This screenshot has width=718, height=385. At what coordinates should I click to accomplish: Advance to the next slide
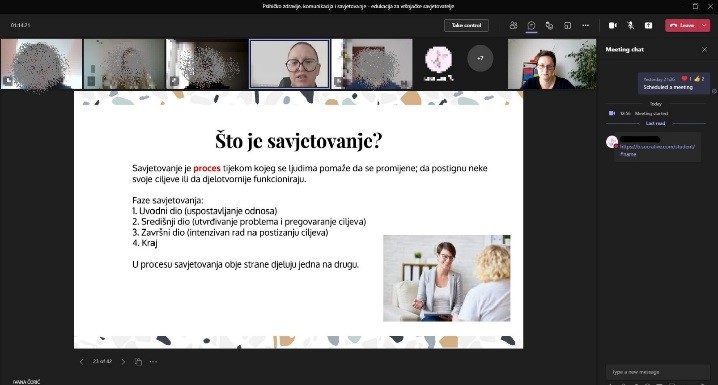(x=123, y=362)
